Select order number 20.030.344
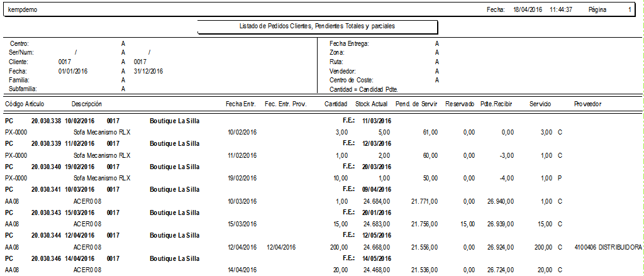 point(46,236)
